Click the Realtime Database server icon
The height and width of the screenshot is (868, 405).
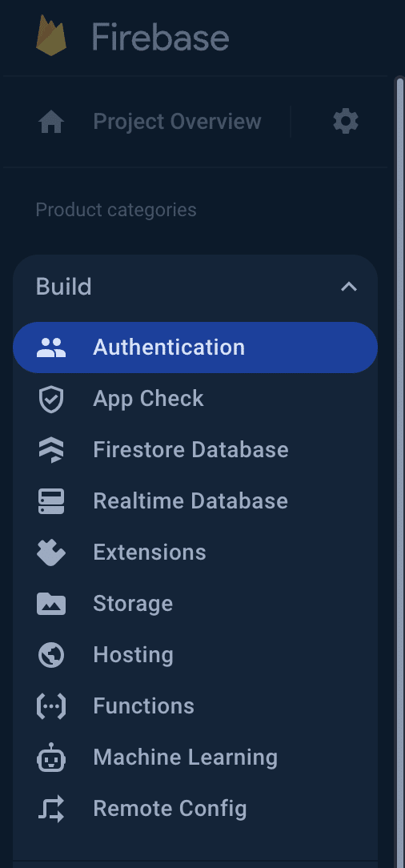pyautogui.click(x=51, y=501)
